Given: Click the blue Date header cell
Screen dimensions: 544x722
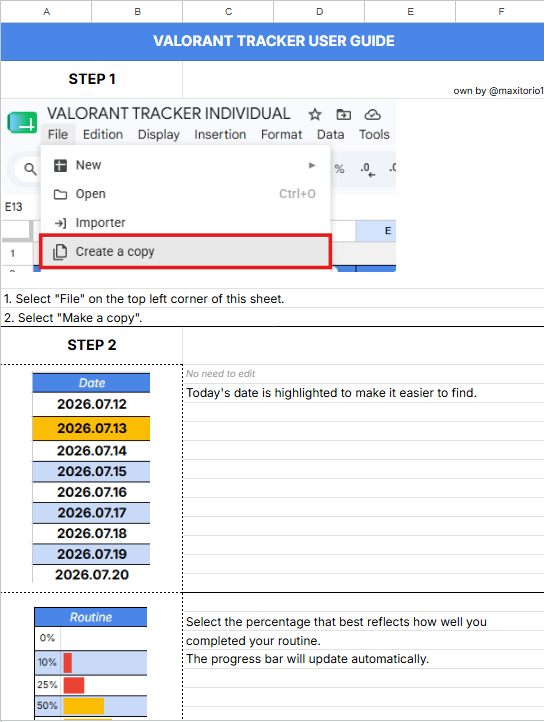Looking at the screenshot, I should (91, 383).
